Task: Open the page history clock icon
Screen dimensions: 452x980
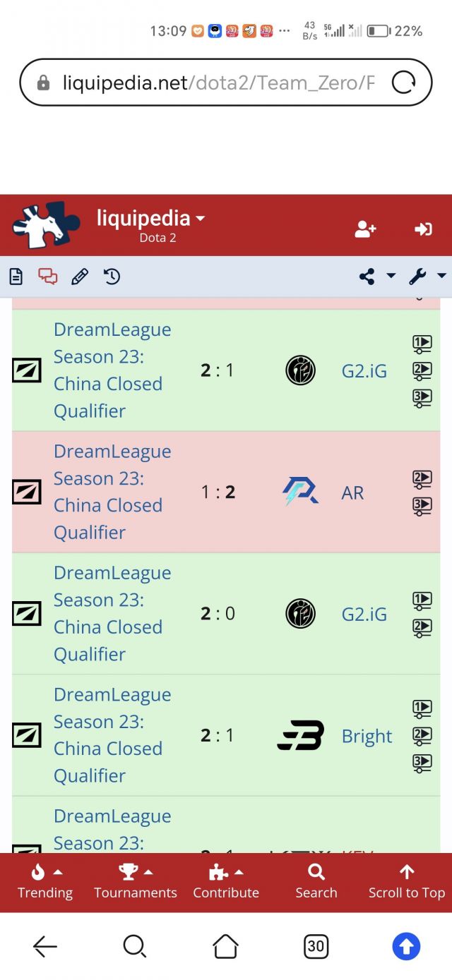Action: coord(112,277)
